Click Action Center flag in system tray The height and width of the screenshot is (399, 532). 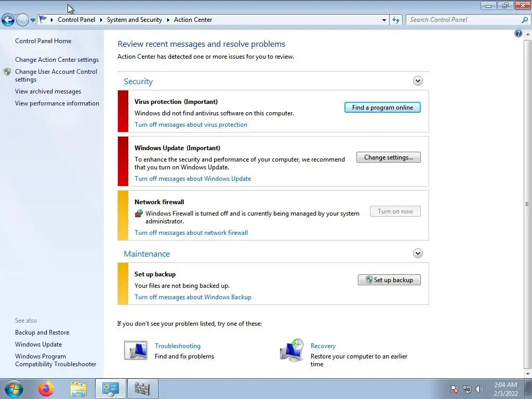(x=455, y=389)
